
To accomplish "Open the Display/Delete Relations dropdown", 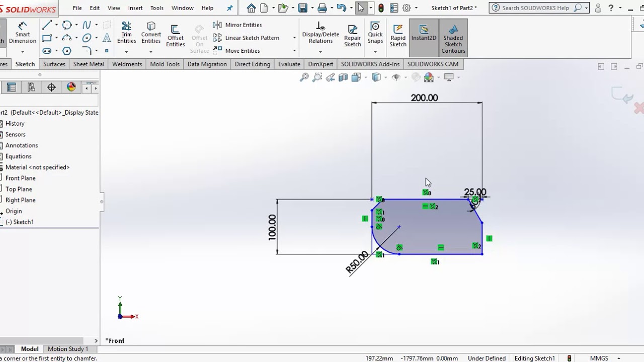I will pyautogui.click(x=320, y=52).
